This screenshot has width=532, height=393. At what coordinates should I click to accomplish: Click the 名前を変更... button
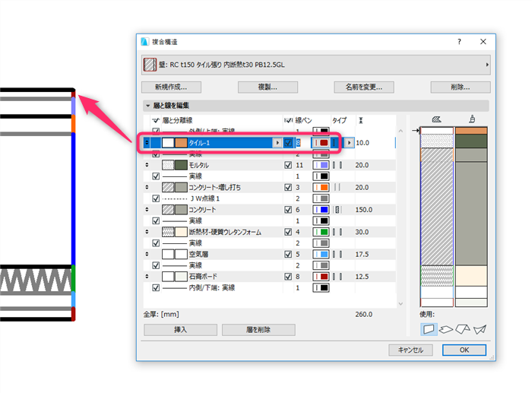364,87
